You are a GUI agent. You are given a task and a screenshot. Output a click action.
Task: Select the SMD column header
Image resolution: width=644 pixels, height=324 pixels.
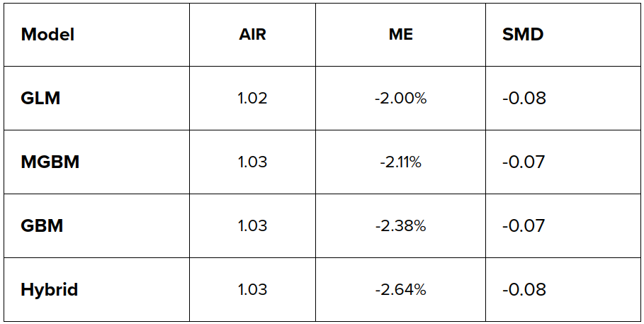pos(523,34)
